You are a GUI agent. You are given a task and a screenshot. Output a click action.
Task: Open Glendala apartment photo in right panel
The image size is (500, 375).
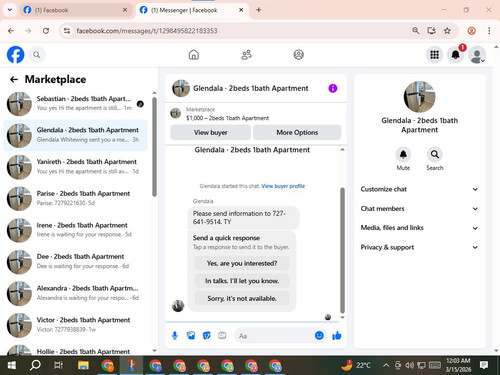tap(419, 97)
